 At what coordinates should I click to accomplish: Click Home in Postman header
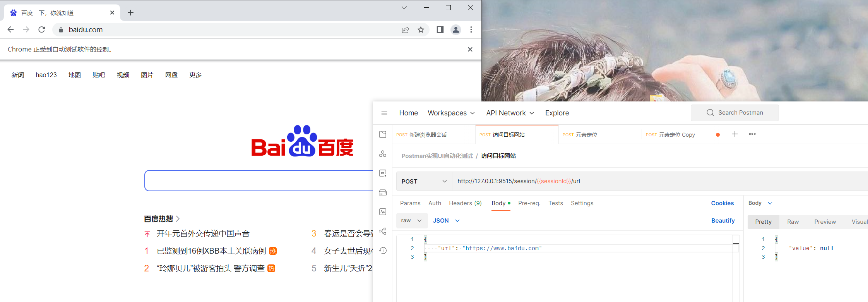pos(408,113)
